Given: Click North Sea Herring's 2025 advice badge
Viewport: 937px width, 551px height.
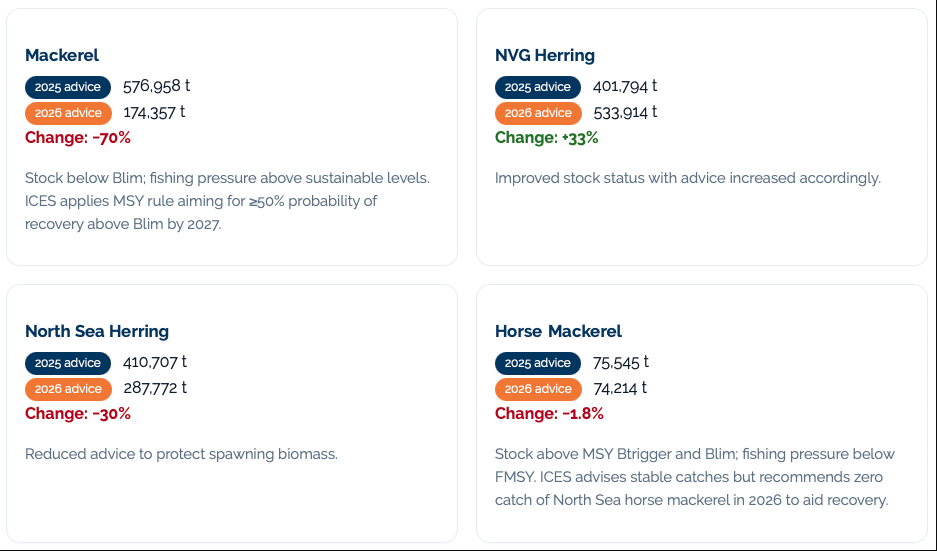Looking at the screenshot, I should (x=68, y=363).
